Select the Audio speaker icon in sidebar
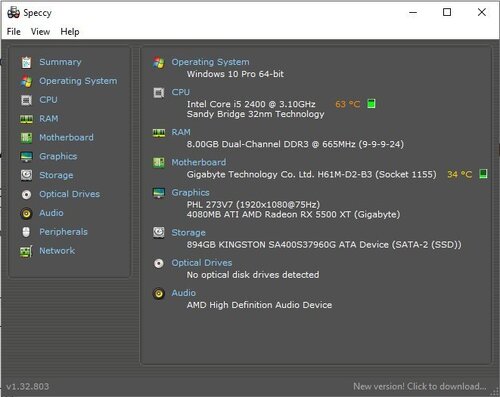500x397 pixels. tap(26, 213)
